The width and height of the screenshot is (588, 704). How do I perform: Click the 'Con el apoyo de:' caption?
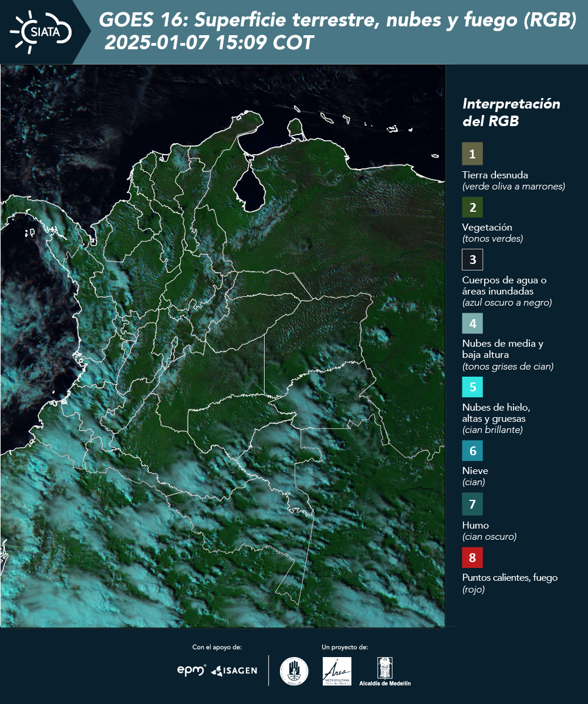click(217, 648)
